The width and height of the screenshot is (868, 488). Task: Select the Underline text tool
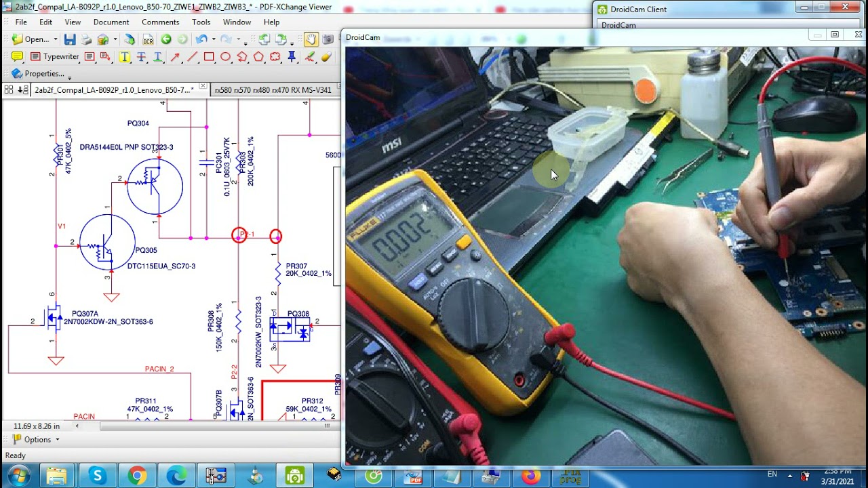pos(157,56)
